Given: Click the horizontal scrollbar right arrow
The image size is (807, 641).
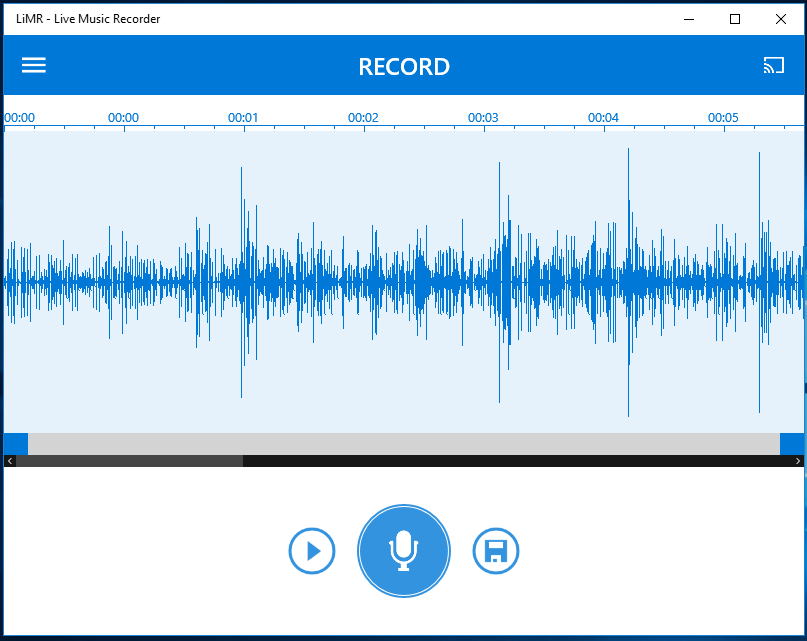Looking at the screenshot, I should 798,461.
